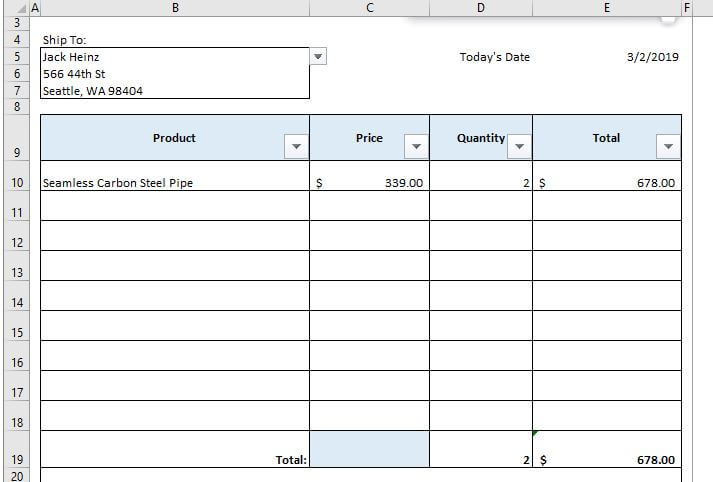Select column E header
The height and width of the screenshot is (482, 713).
click(606, 8)
